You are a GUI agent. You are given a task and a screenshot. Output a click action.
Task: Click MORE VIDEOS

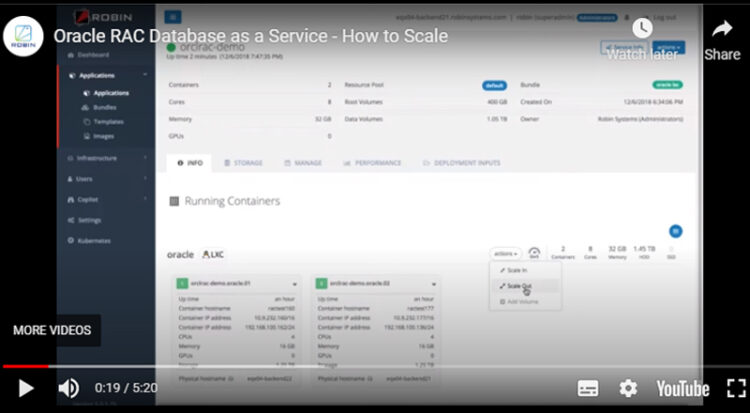pos(52,330)
